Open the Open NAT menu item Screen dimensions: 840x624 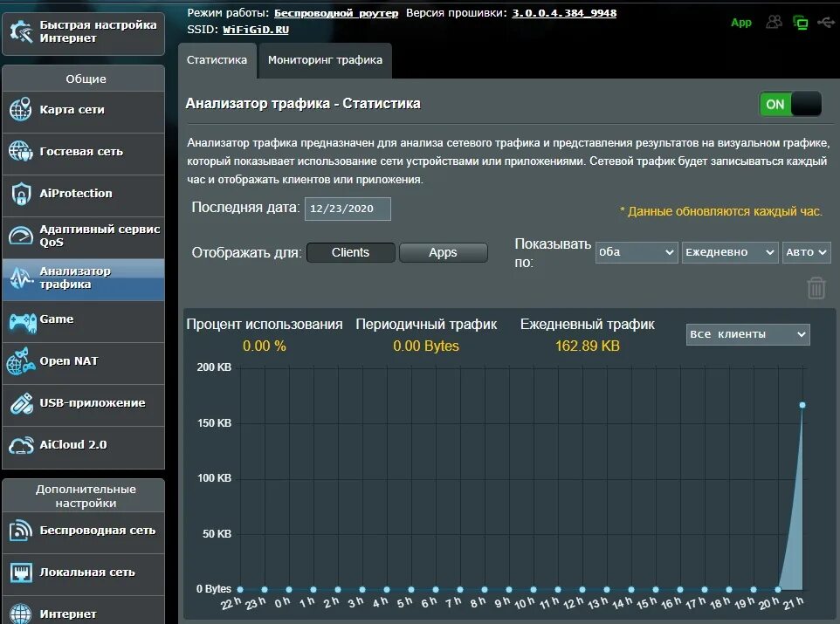click(x=84, y=363)
